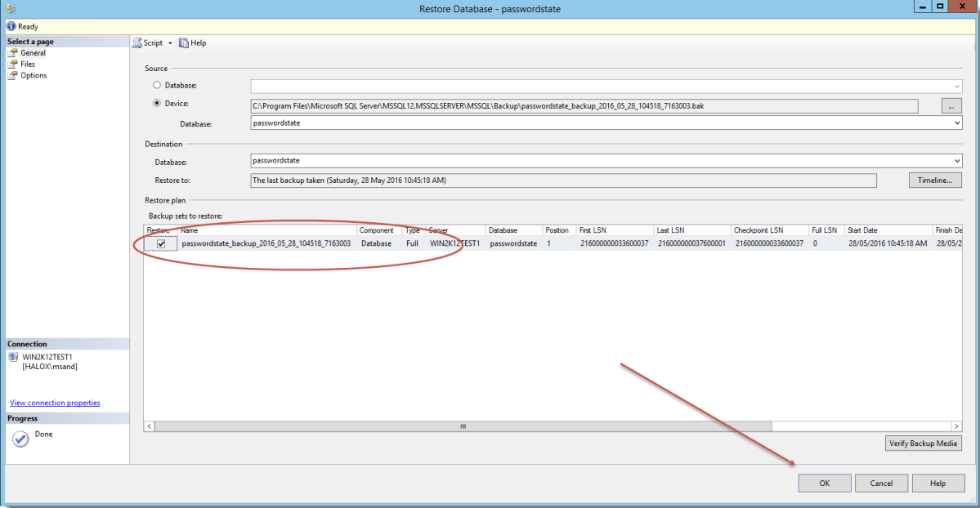Select backup set name passwordstate_backup_2016_05_28_104518_7163003
980x508 pixels.
click(266, 243)
